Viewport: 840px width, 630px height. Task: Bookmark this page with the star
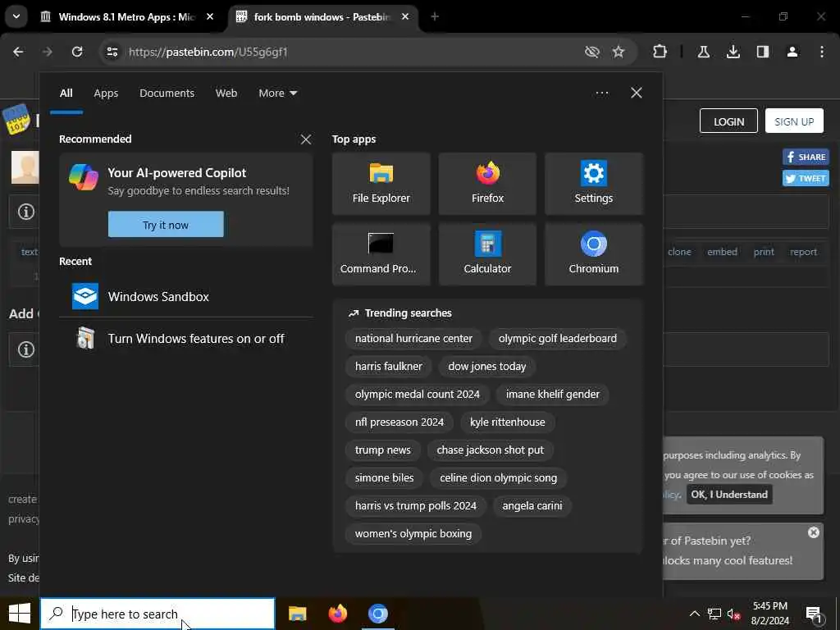tap(619, 52)
